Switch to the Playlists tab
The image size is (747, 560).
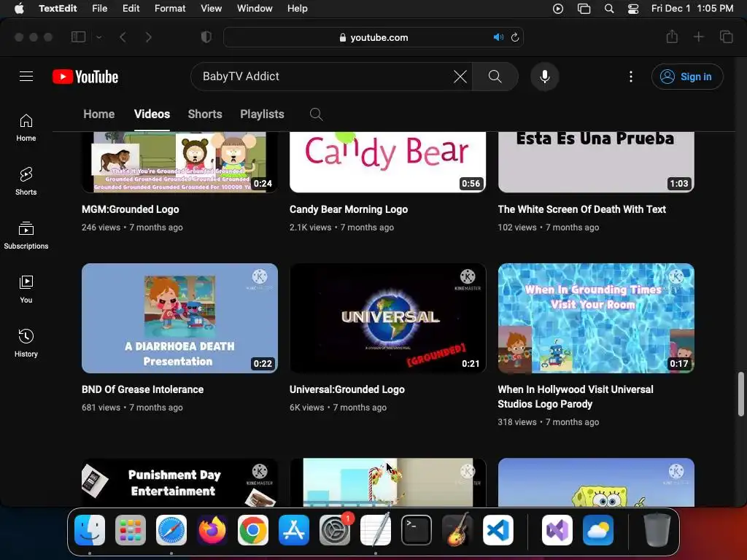262,114
